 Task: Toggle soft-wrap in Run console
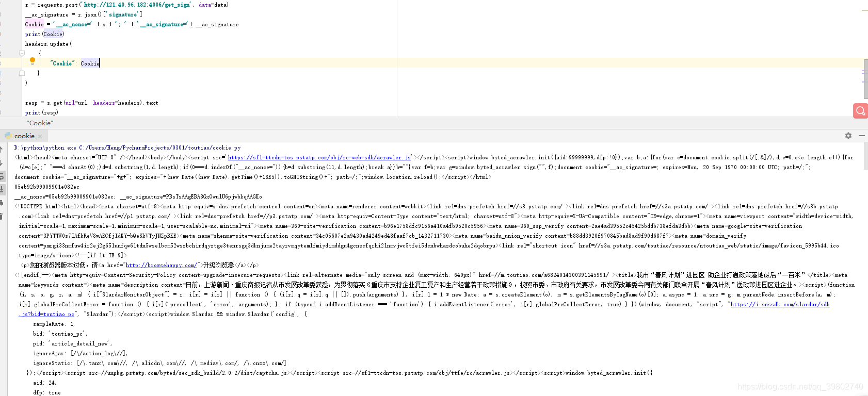tap(2, 176)
